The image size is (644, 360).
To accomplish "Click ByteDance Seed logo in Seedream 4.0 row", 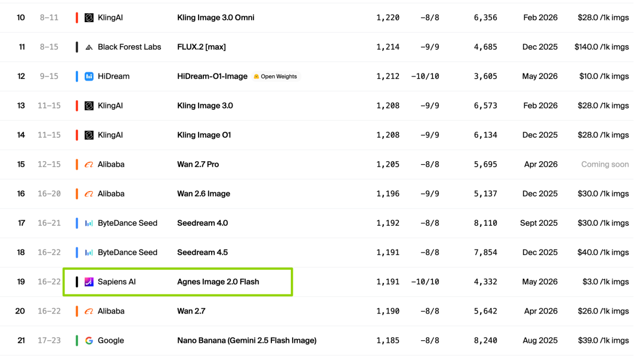I will (x=89, y=223).
